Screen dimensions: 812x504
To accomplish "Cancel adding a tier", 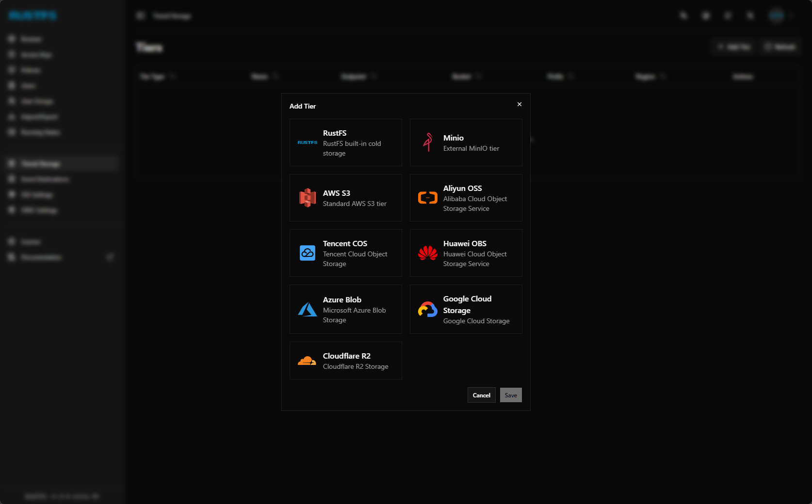I will click(x=482, y=395).
